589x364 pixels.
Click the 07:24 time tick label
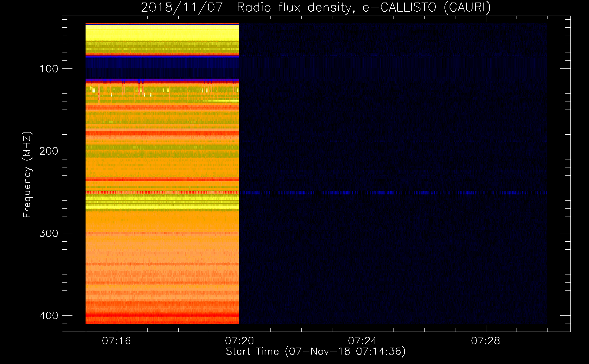pos(362,341)
